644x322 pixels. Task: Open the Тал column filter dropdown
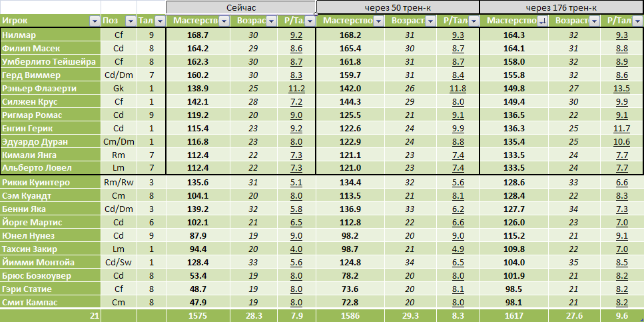(159, 21)
